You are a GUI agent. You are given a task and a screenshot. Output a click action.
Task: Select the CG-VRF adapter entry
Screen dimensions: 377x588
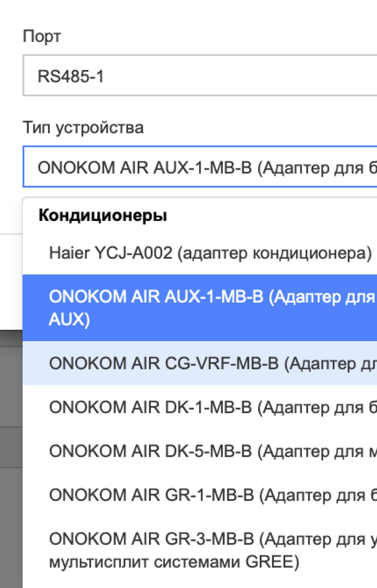tap(200, 363)
